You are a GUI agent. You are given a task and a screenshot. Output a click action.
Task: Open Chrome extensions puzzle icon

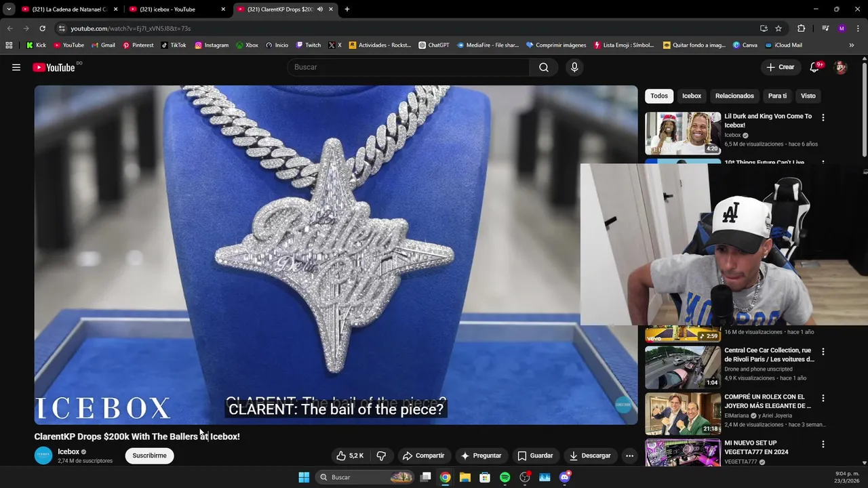(x=801, y=28)
